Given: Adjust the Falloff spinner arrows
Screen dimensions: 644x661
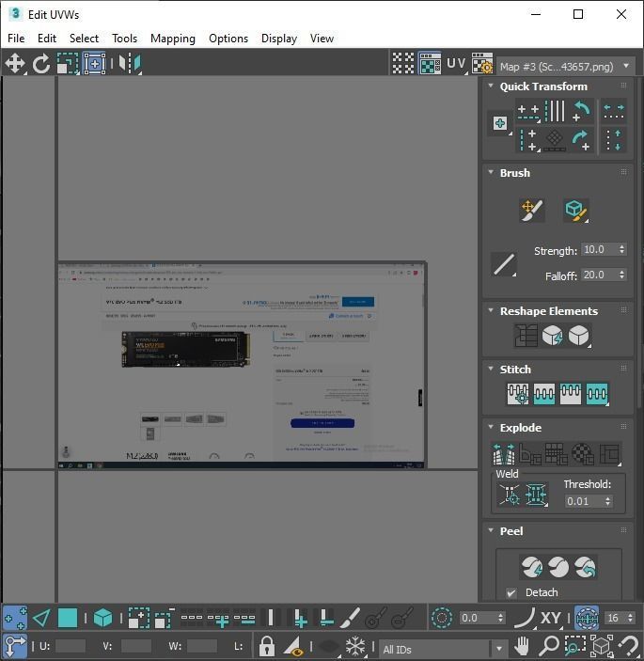Looking at the screenshot, I should click(x=622, y=275).
